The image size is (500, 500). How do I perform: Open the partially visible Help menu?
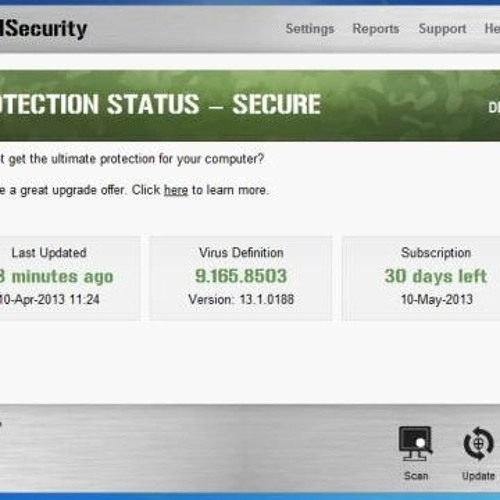point(492,29)
